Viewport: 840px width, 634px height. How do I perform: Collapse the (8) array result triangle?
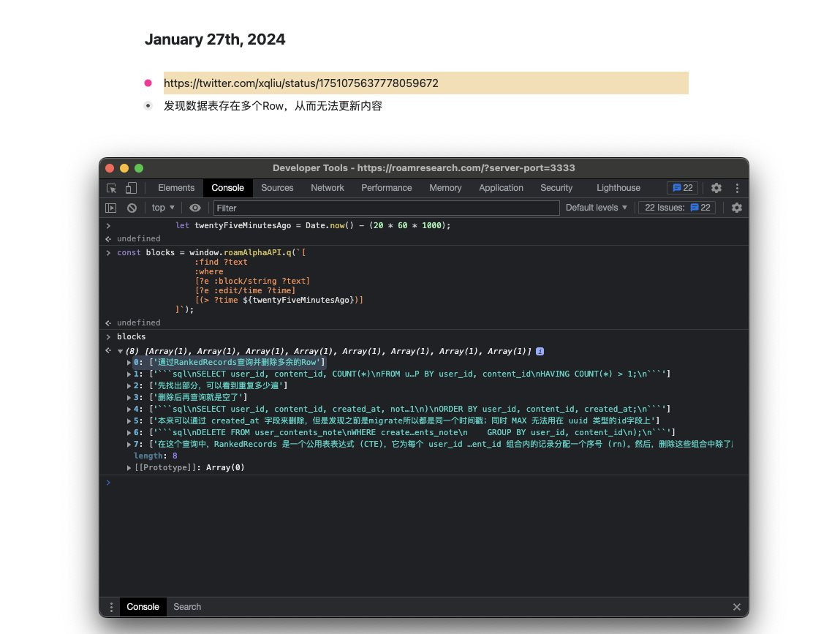coord(121,352)
